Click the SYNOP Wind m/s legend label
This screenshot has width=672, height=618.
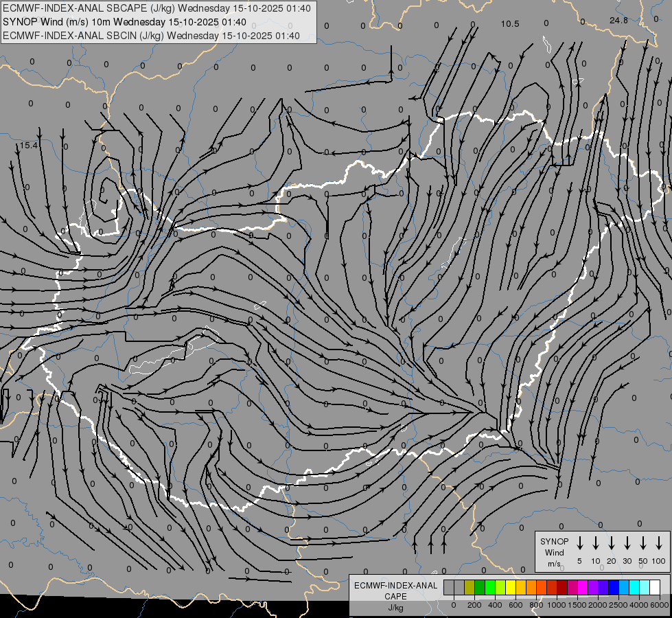[554, 552]
